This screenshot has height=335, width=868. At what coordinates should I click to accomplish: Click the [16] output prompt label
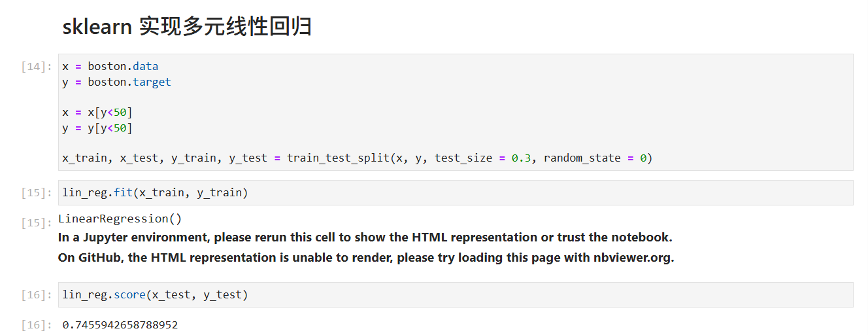click(37, 325)
